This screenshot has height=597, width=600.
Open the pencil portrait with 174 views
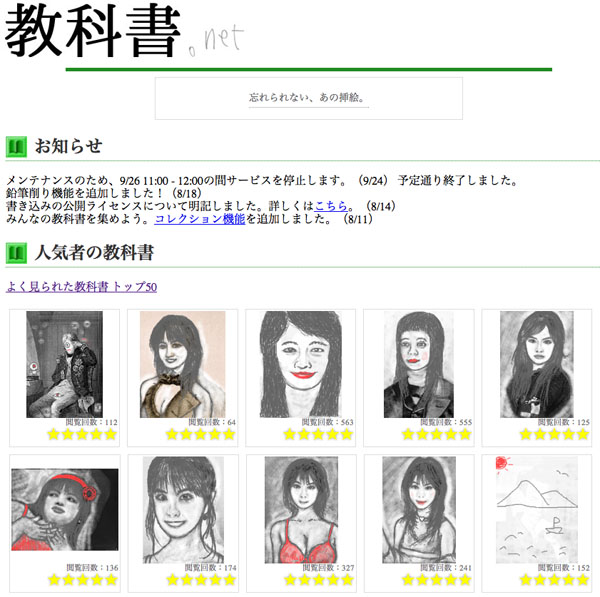182,510
